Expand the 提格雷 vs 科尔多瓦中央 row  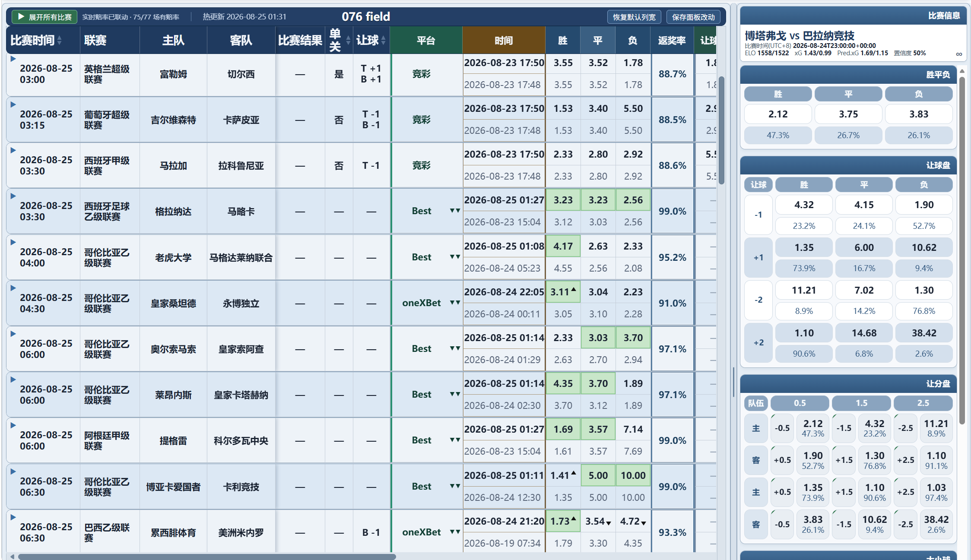pyautogui.click(x=13, y=425)
